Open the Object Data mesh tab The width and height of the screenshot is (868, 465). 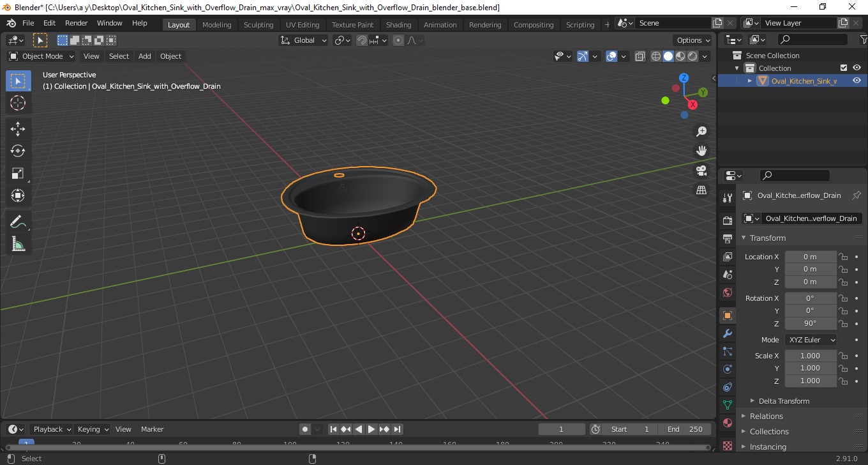coord(728,405)
